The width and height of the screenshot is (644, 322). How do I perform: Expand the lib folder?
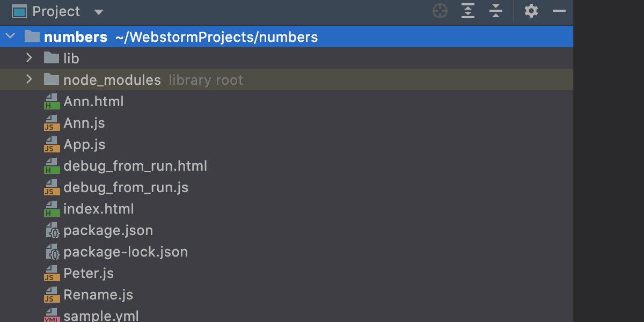(30, 58)
